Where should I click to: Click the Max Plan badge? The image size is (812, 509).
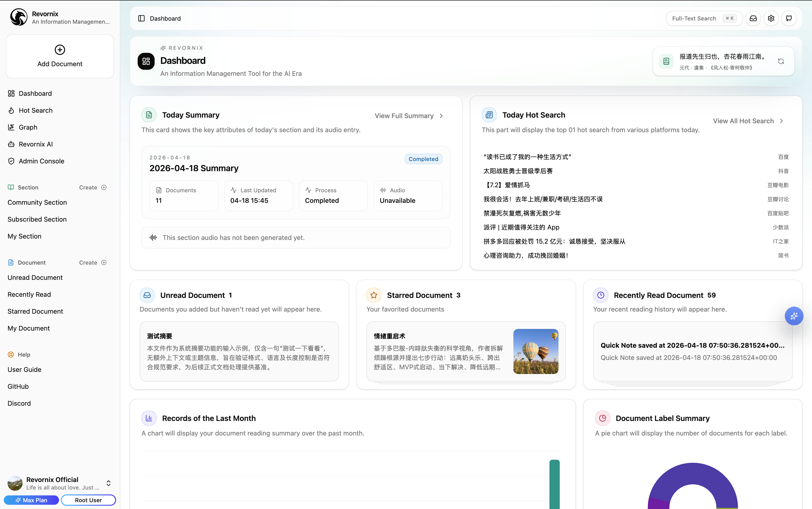tap(31, 500)
